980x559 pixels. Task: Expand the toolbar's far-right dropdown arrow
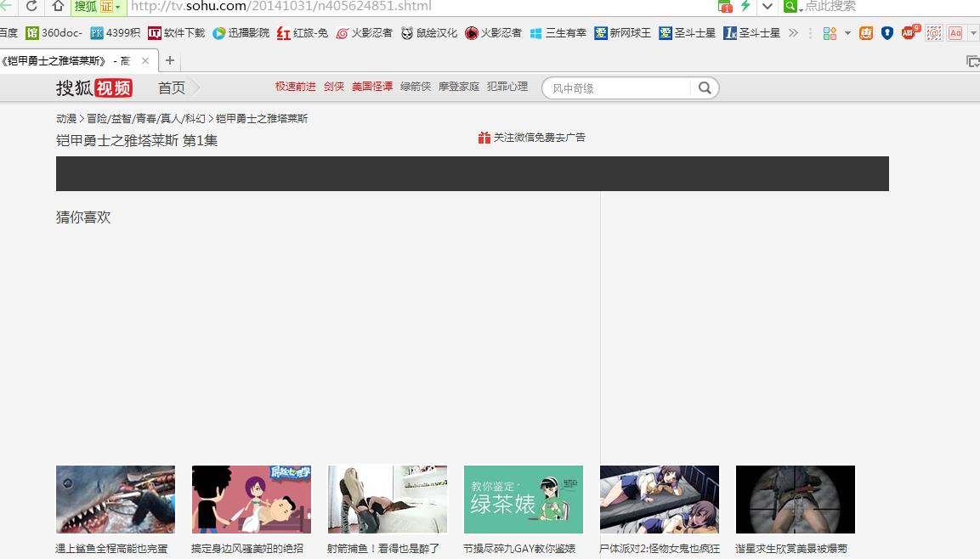pyautogui.click(x=973, y=33)
